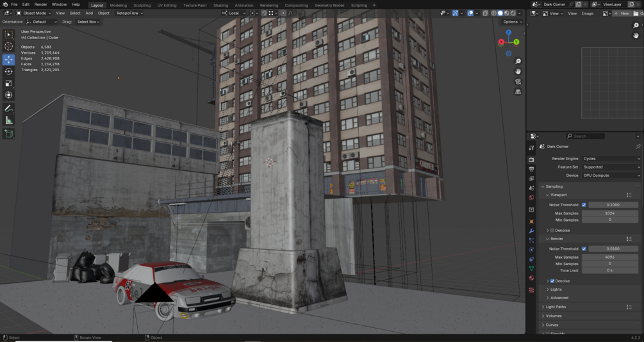Open the Object properties tab
Image resolution: width=644 pixels, height=342 pixels.
coord(531,222)
